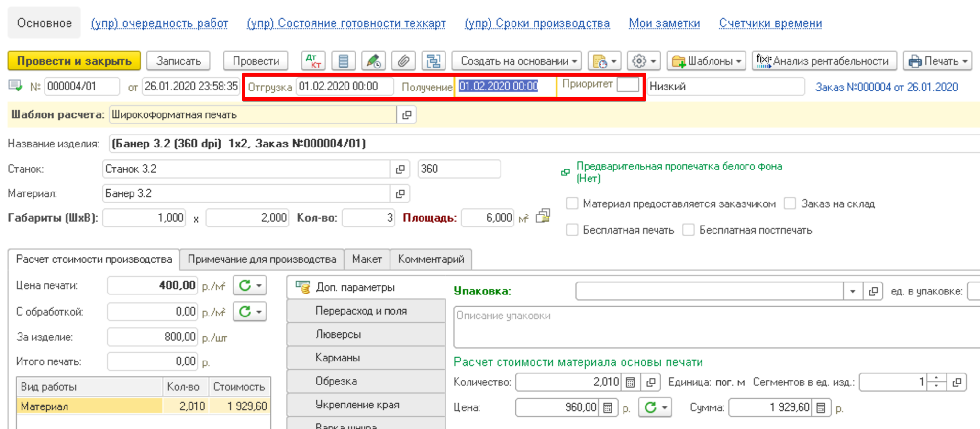Increase or decrease Сегментов stepper
This screenshot has width=980, height=429.
(936, 382)
